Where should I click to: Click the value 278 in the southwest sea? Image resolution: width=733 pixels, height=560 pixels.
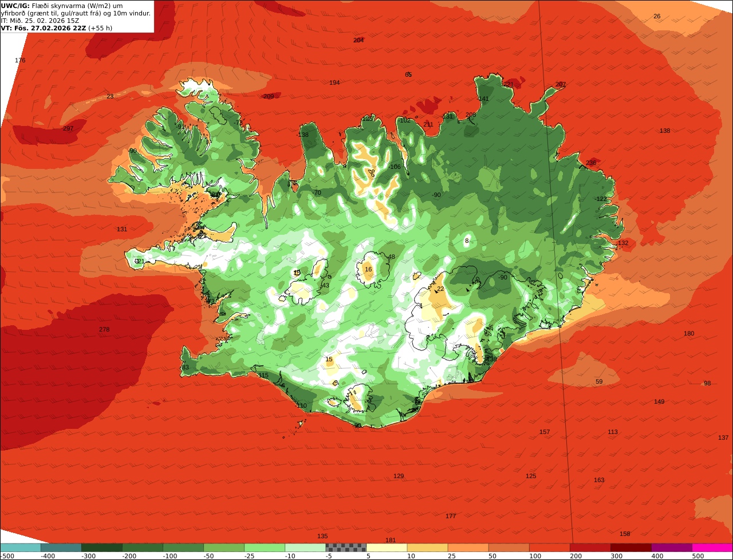[104, 329]
